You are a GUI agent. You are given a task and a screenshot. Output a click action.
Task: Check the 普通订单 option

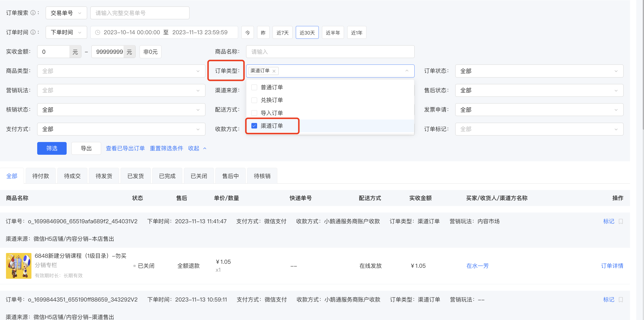[x=254, y=87]
